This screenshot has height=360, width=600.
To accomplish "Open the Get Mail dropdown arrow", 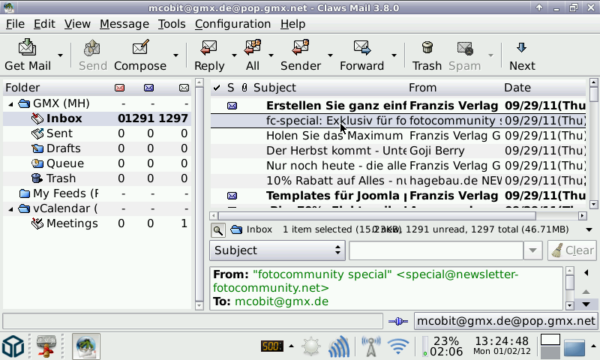I will (60, 56).
